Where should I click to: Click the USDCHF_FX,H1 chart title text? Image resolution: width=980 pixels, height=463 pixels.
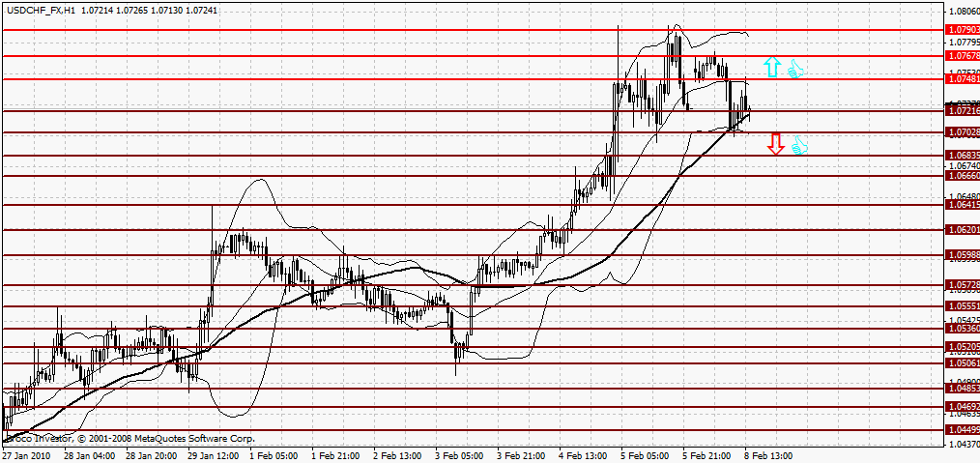pos(35,10)
